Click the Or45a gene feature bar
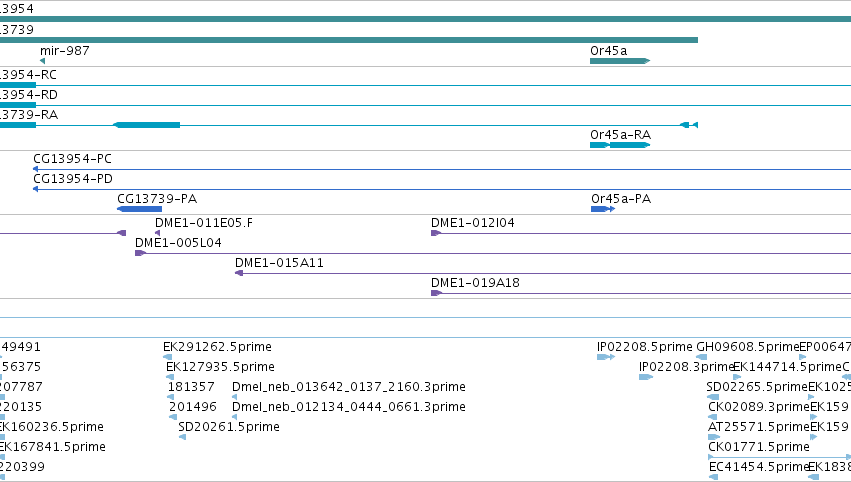 620,61
